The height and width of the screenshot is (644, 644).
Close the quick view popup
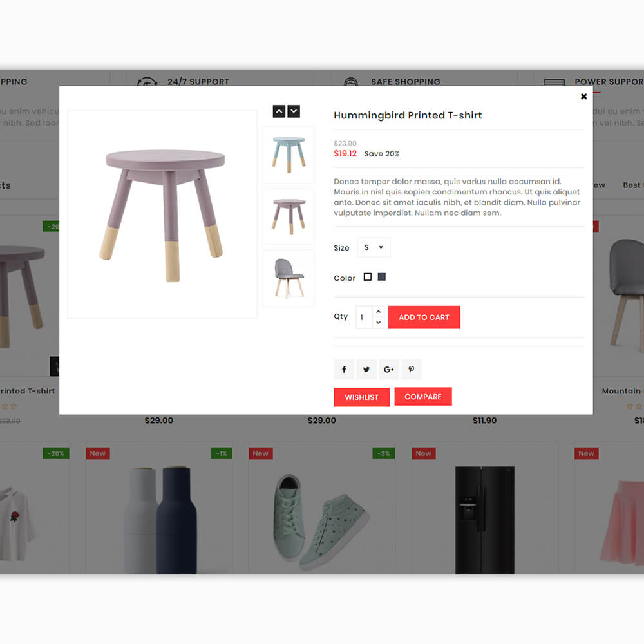[583, 97]
